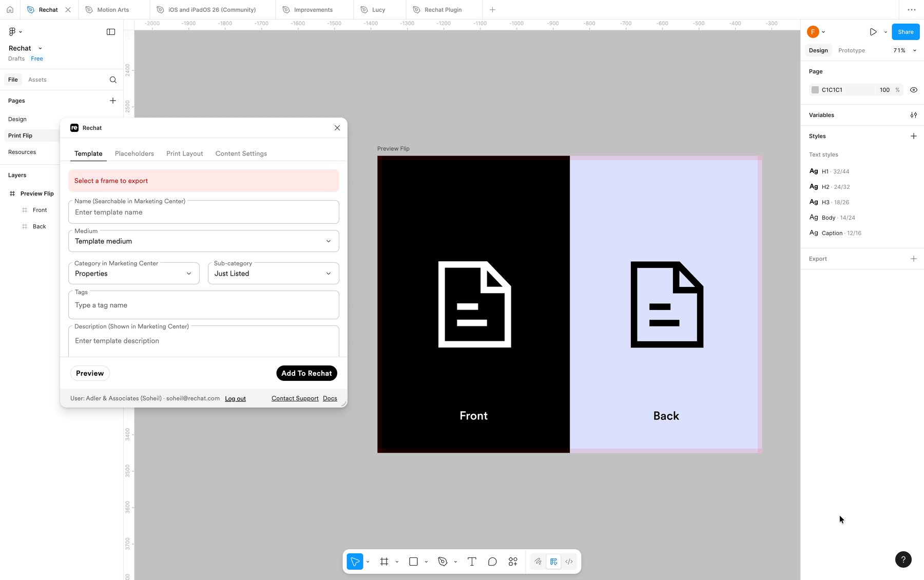Image resolution: width=924 pixels, height=580 pixels.
Task: Search layers with the magnifier icon
Action: (x=113, y=80)
